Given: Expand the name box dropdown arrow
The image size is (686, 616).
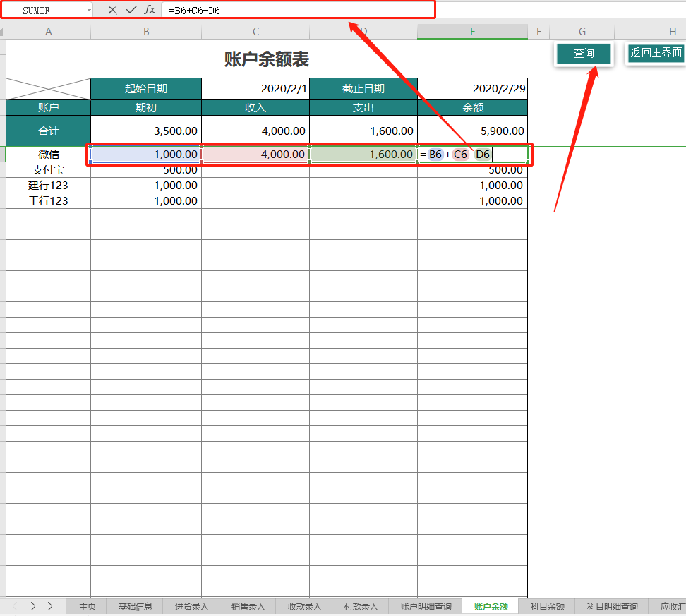Looking at the screenshot, I should coord(89,10).
